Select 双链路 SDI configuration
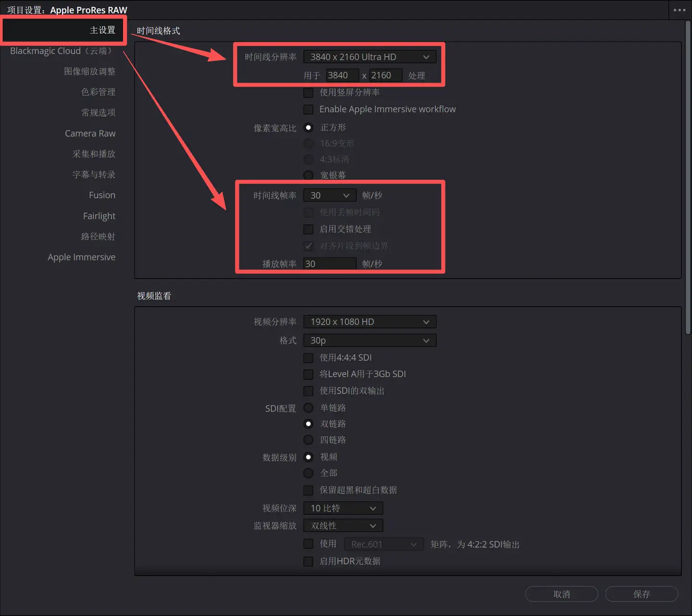Screen dimensions: 692x616 point(309,424)
